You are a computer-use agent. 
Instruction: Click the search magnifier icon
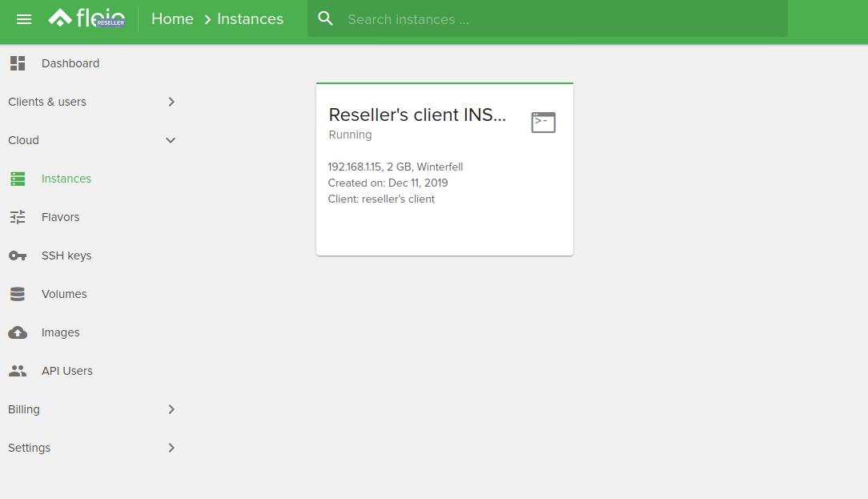pos(325,19)
